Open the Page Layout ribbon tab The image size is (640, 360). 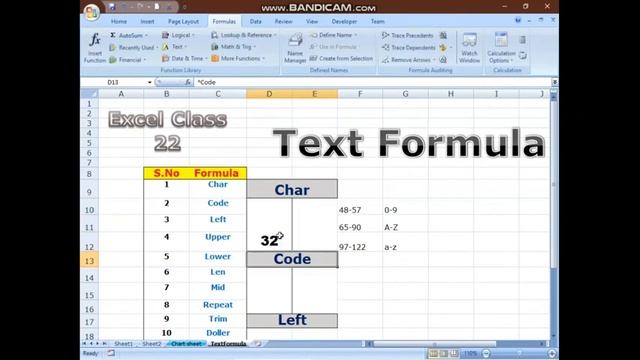[x=183, y=21]
